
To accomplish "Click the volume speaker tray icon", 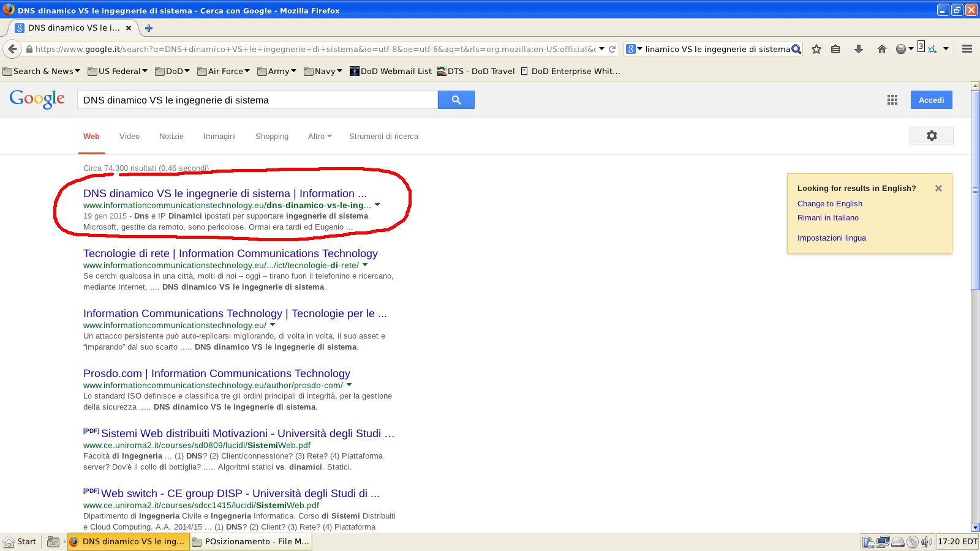I will pyautogui.click(x=926, y=541).
